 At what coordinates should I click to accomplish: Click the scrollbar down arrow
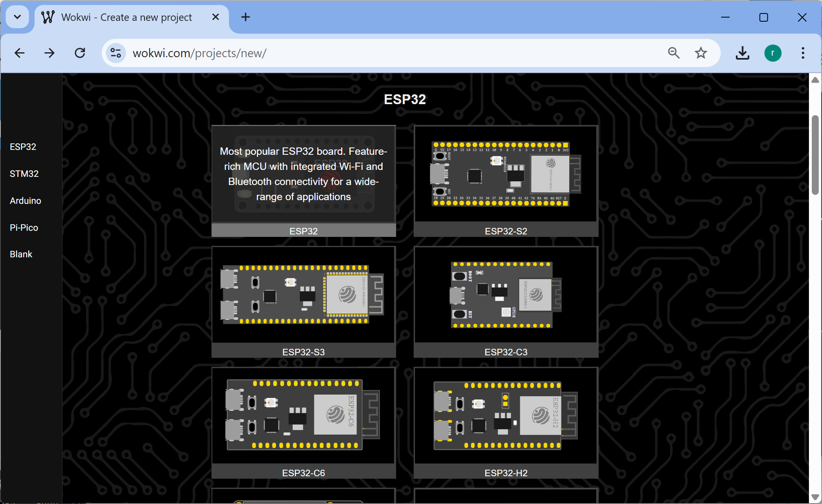815,497
